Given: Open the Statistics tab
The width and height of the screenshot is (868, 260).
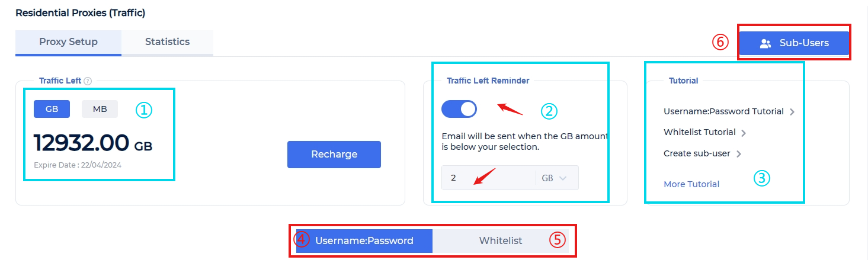Looking at the screenshot, I should pyautogui.click(x=167, y=42).
